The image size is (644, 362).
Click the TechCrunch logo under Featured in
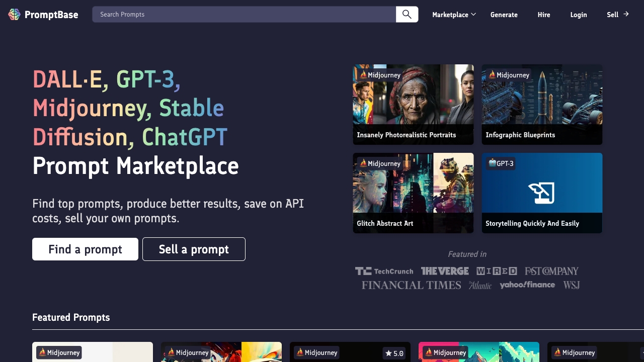(x=384, y=271)
